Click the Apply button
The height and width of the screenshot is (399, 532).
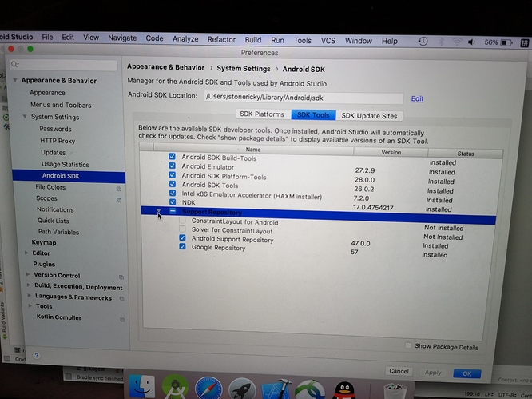(433, 373)
